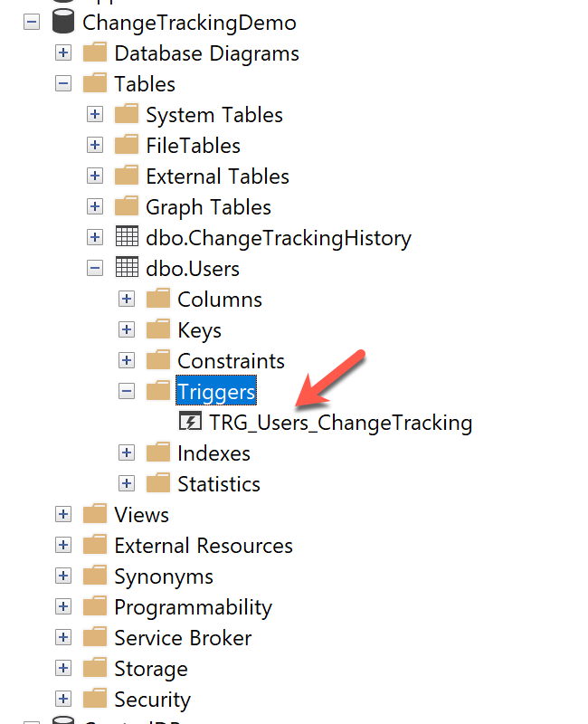
Task: Collapse the ChangeTrackingDemo database node
Action: pos(32,23)
